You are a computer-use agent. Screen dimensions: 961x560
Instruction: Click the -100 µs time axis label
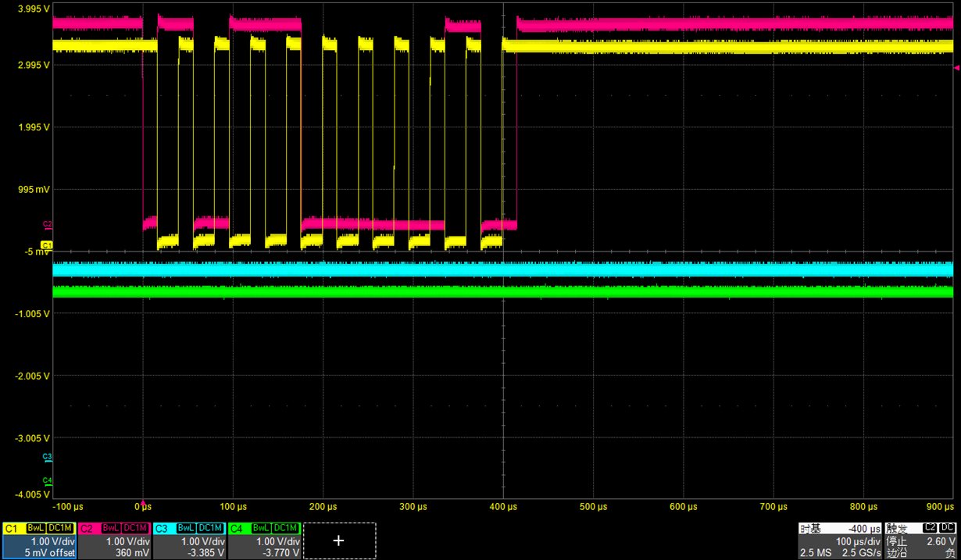(66, 508)
